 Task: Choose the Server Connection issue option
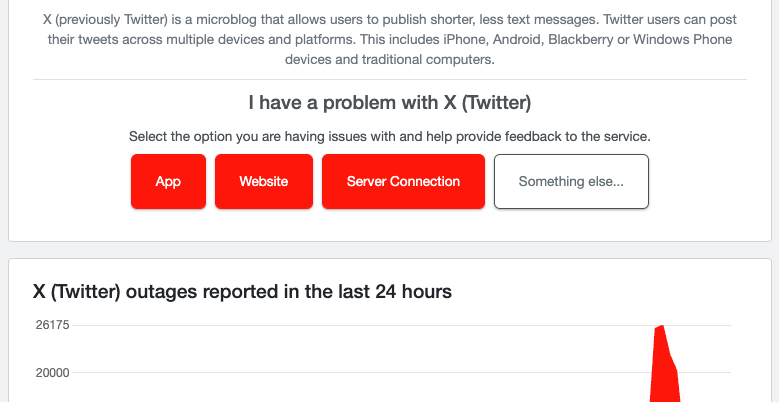(x=403, y=181)
